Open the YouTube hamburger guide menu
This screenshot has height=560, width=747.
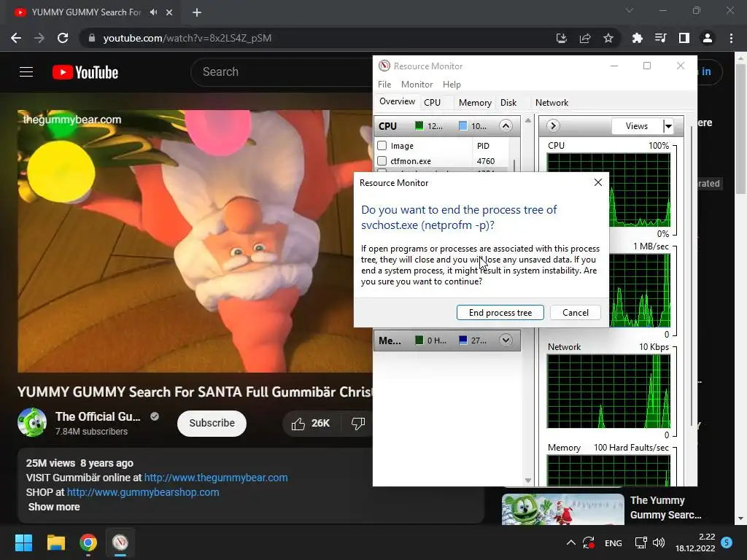[x=26, y=72]
